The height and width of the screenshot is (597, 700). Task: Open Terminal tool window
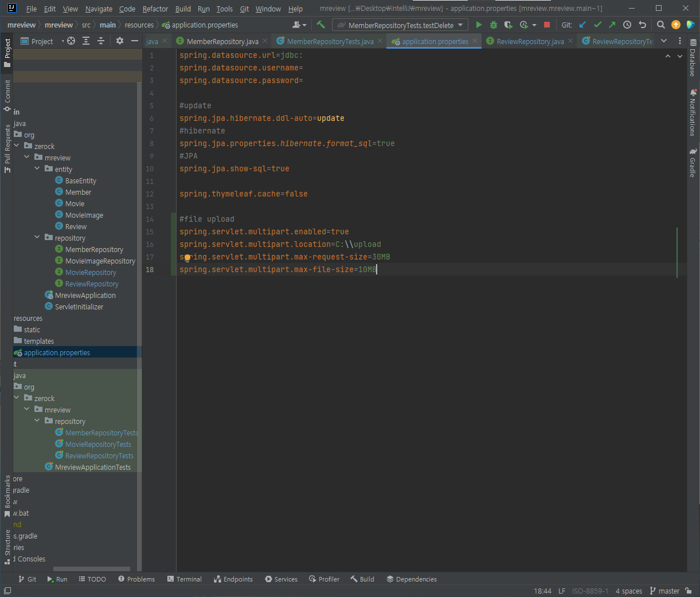tap(184, 579)
